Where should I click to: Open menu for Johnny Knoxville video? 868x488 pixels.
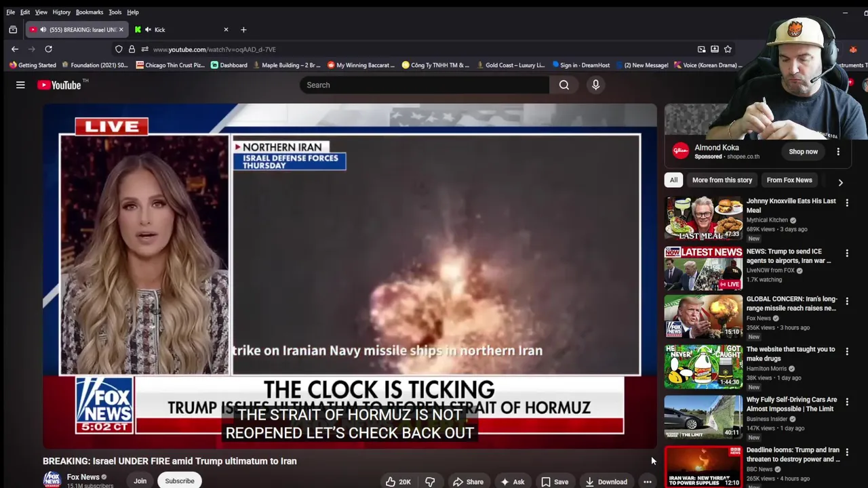coord(847,203)
